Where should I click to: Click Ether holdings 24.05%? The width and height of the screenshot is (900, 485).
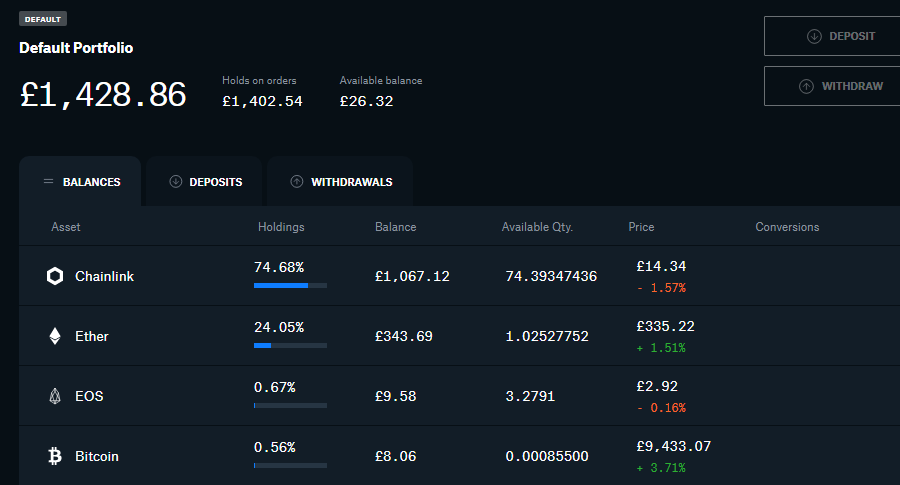(279, 327)
